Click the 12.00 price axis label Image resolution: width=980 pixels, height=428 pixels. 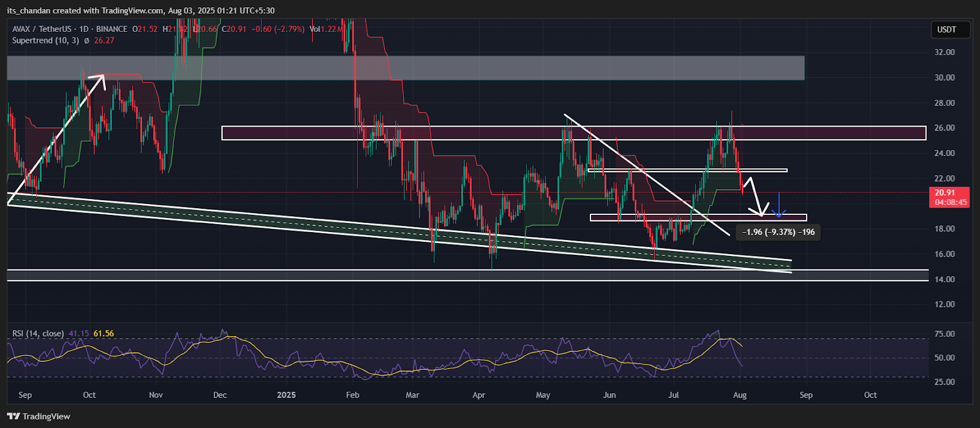[944, 304]
